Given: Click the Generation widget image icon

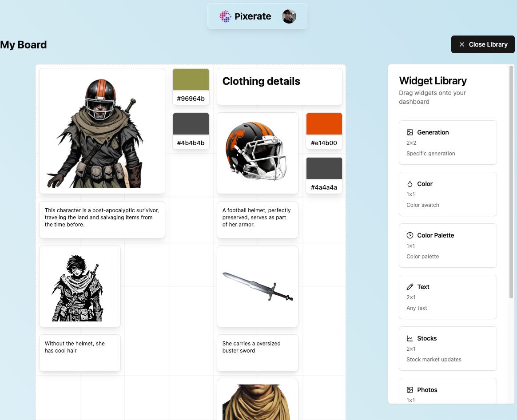Looking at the screenshot, I should coord(410,133).
